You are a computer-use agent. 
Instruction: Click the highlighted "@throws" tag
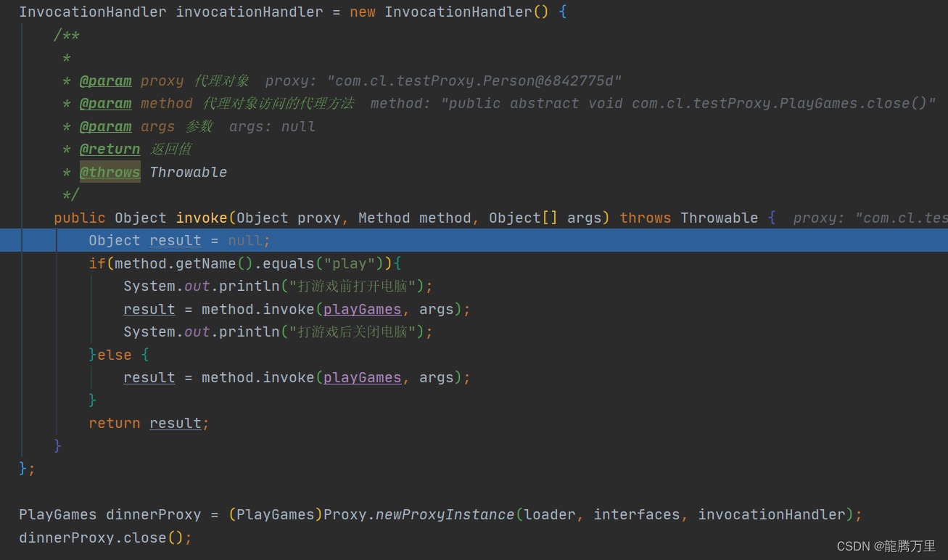coord(110,172)
